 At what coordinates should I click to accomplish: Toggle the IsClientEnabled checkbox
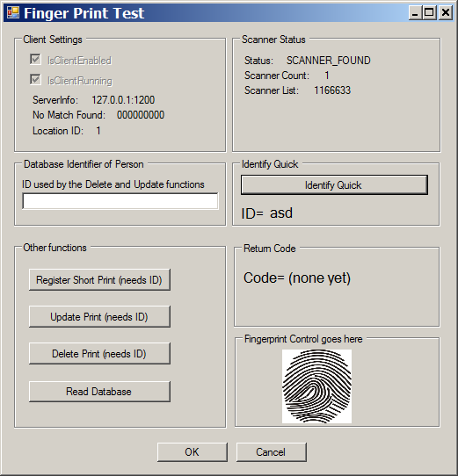pos(35,59)
